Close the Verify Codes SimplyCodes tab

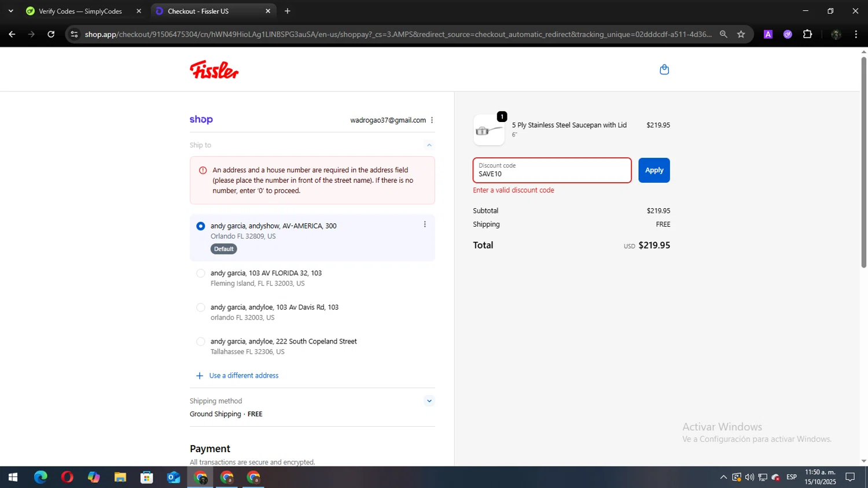(139, 11)
